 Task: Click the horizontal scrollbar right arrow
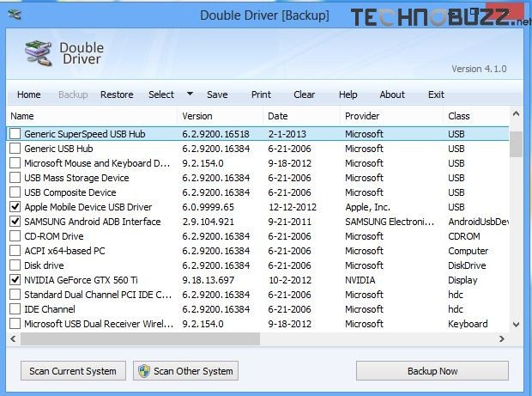(501, 338)
